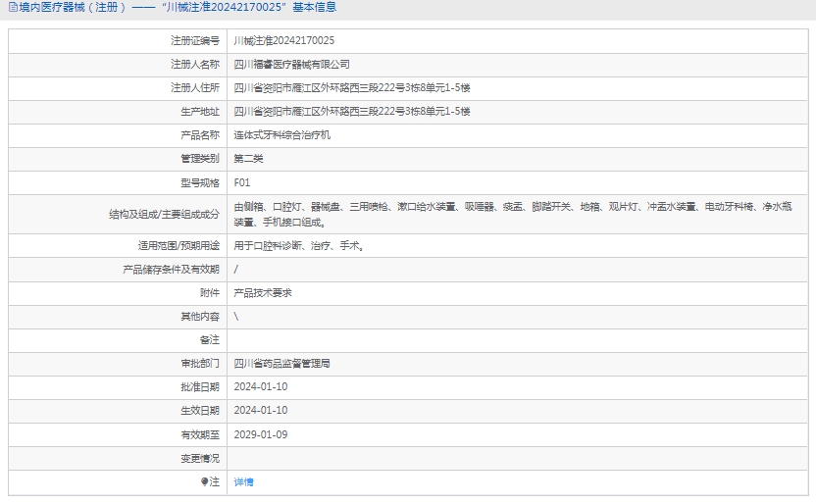Click the bullet icon beside 注
Screen dimensions: 816x504
pyautogui.click(x=205, y=482)
